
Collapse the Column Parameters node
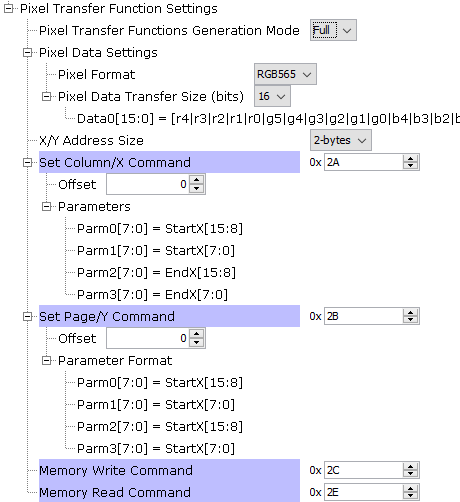(x=47, y=207)
